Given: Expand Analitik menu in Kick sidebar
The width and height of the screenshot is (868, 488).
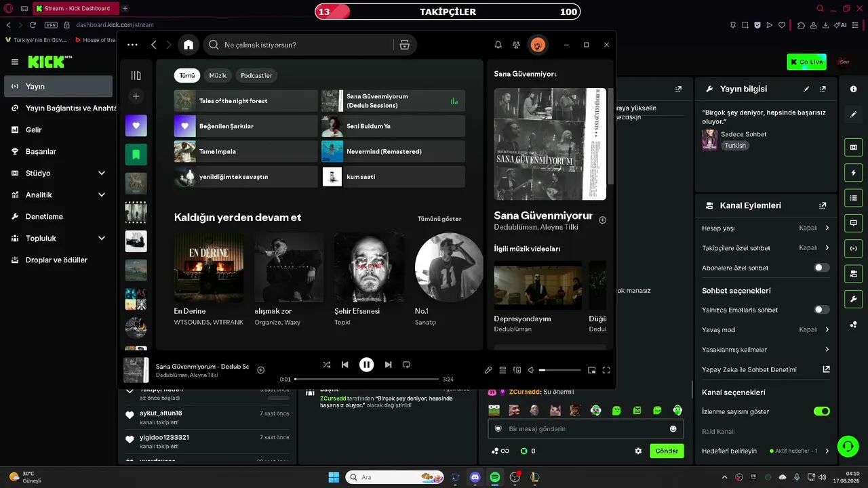Looking at the screenshot, I should point(58,195).
